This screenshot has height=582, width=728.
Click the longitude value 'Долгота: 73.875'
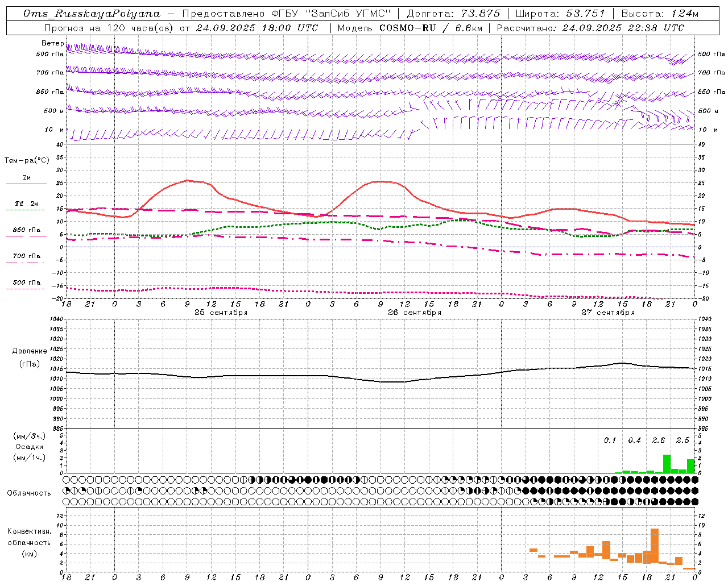[453, 14]
